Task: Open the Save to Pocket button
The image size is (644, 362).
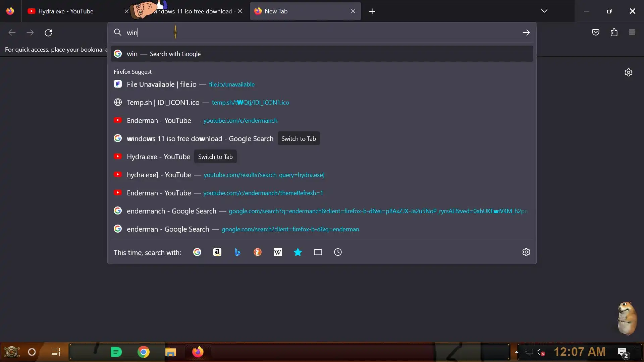Action: click(x=596, y=33)
